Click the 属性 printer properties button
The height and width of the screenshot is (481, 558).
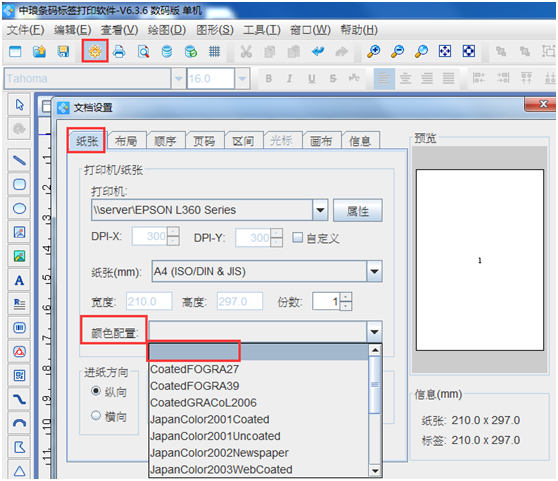(358, 211)
